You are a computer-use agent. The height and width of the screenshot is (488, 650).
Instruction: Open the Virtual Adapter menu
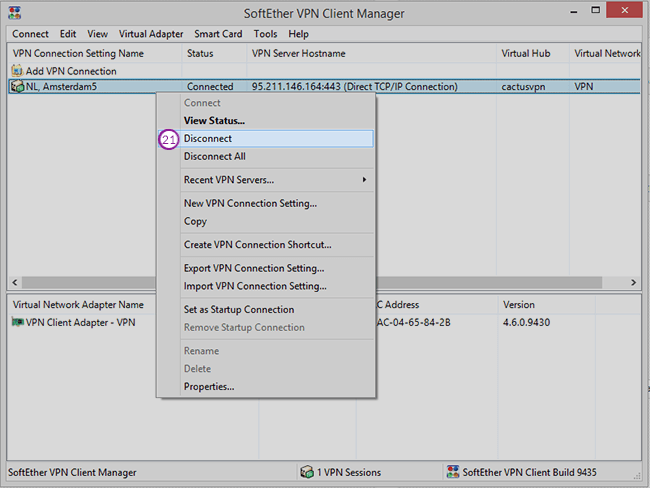151,34
